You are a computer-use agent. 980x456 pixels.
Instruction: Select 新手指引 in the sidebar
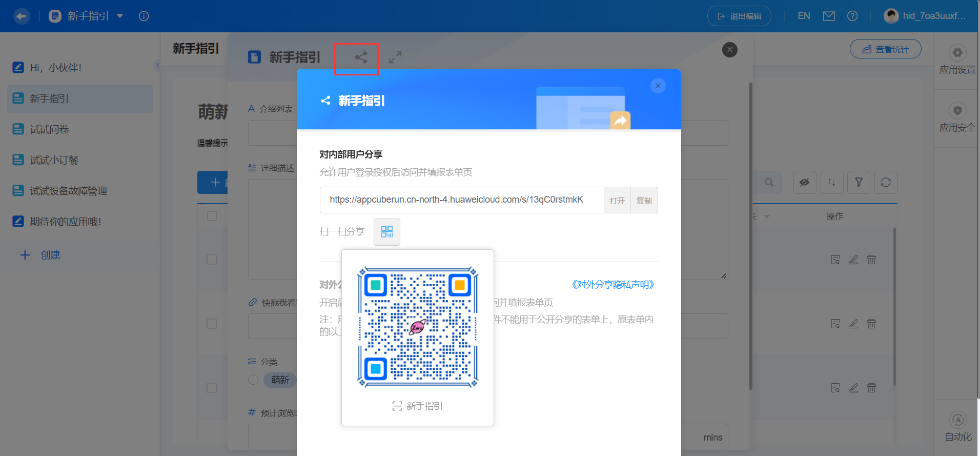pos(80,98)
